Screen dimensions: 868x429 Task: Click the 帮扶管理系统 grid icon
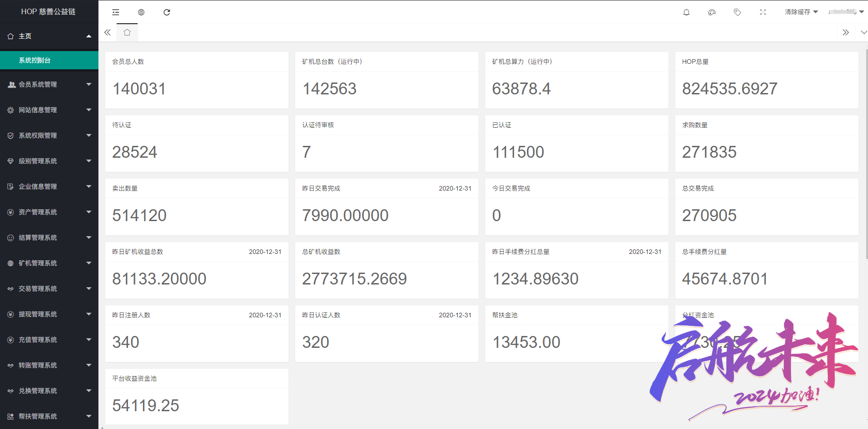(x=10, y=416)
